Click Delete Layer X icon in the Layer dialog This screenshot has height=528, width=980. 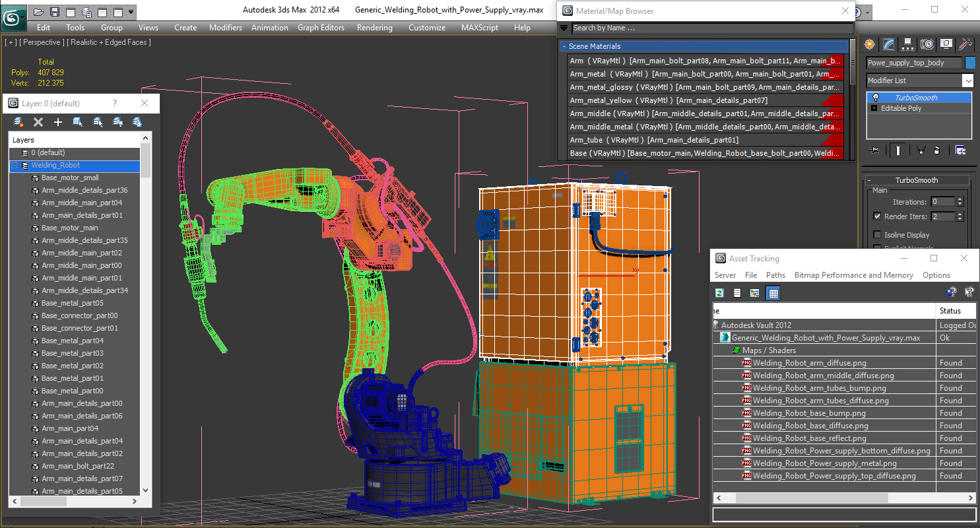click(38, 122)
